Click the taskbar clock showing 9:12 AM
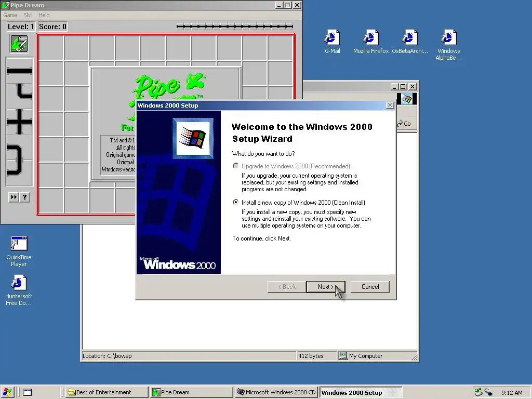Viewport: 532px width, 399px height. [x=512, y=393]
